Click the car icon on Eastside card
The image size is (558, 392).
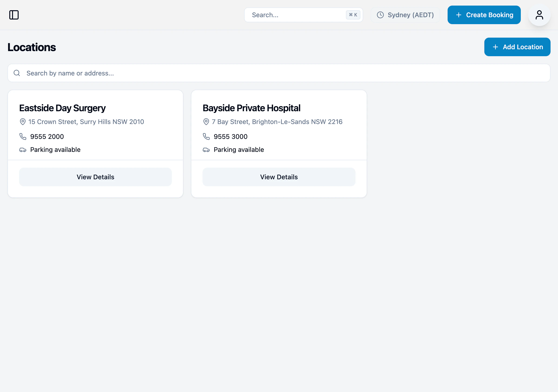click(23, 150)
